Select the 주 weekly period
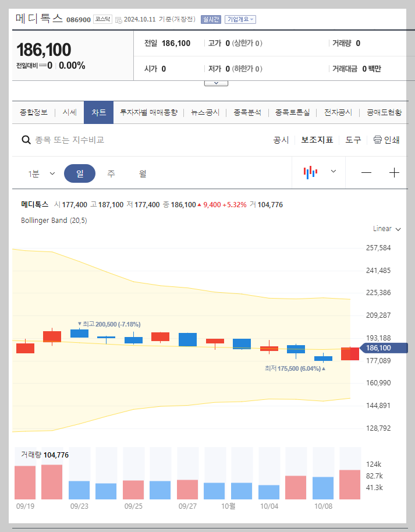Screen dimensions: 415x532 tap(111, 173)
